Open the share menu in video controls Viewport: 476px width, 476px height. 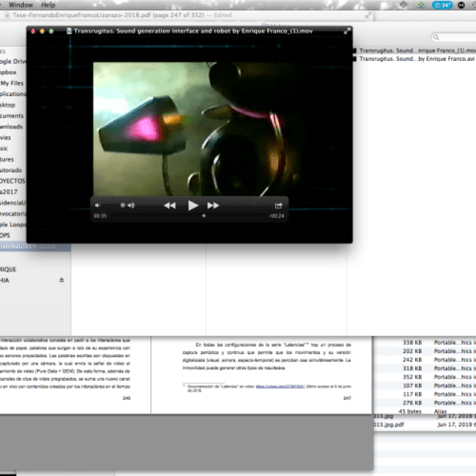278,205
